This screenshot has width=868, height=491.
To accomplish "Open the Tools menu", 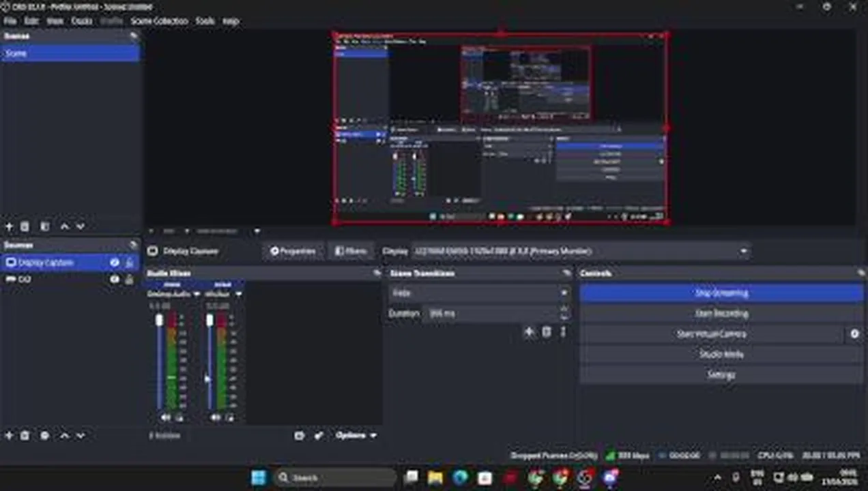I will coord(205,21).
